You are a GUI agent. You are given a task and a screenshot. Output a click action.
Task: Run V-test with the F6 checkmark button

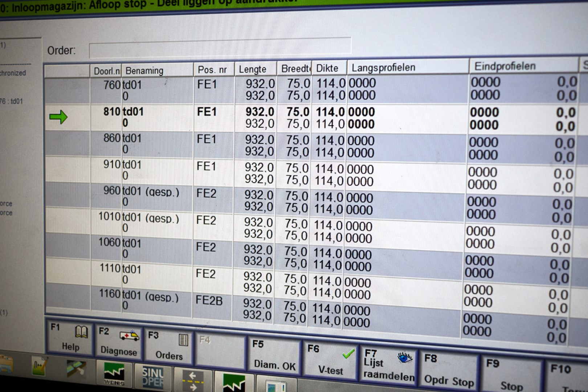pyautogui.click(x=330, y=360)
